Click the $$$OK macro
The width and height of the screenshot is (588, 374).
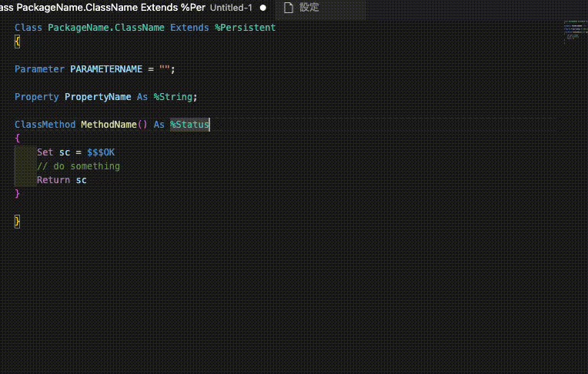101,152
